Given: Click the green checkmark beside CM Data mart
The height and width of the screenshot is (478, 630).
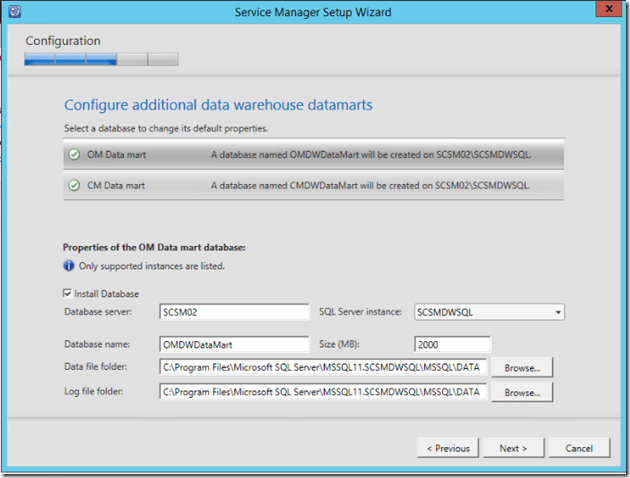Looking at the screenshot, I should [74, 185].
